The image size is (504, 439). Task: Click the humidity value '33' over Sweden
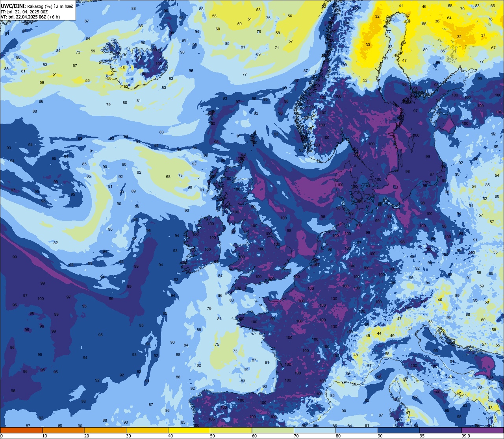tap(368, 45)
